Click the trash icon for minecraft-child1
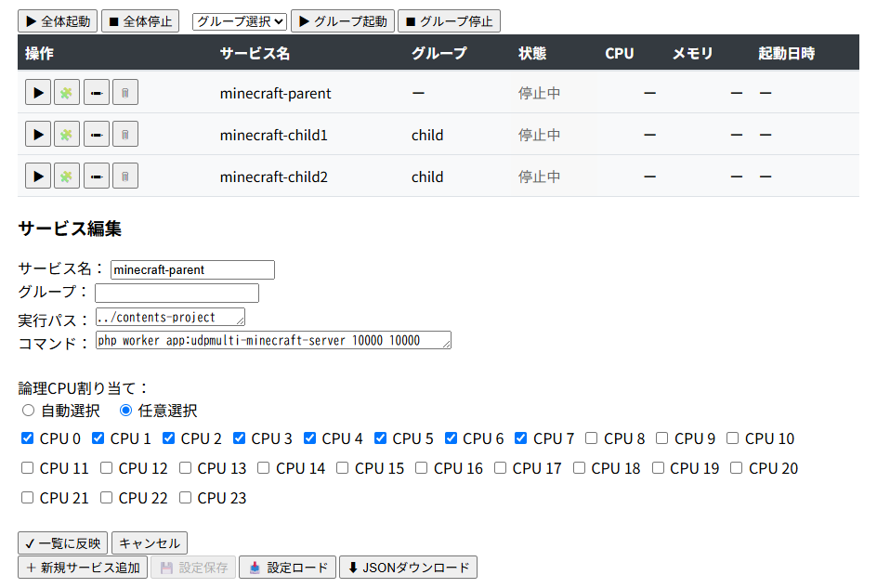The image size is (877, 588). 124,134
